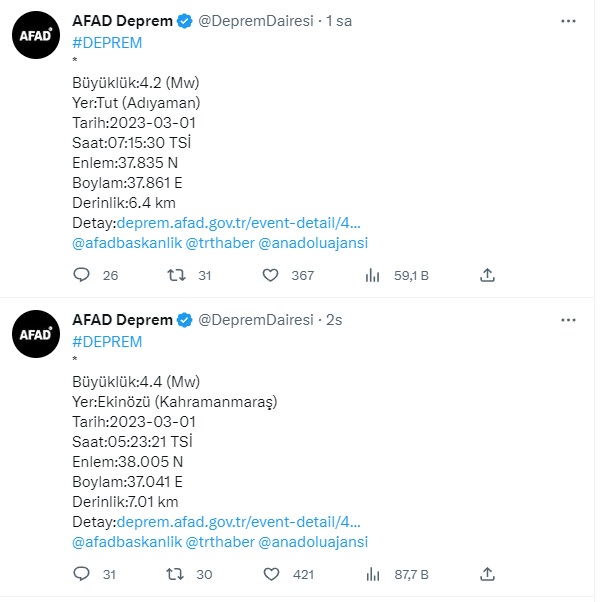Open the #DEPREM hashtag in second tweet

tap(107, 341)
